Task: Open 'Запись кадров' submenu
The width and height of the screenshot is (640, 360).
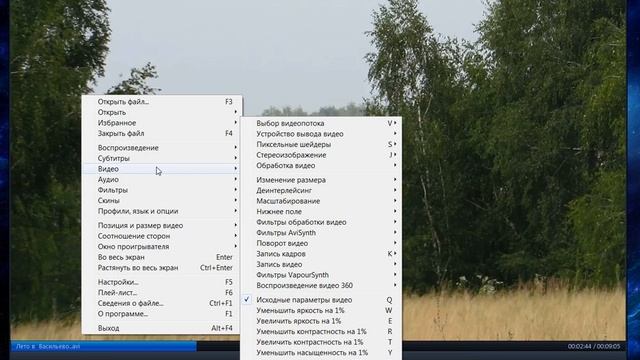Action: coord(321,254)
